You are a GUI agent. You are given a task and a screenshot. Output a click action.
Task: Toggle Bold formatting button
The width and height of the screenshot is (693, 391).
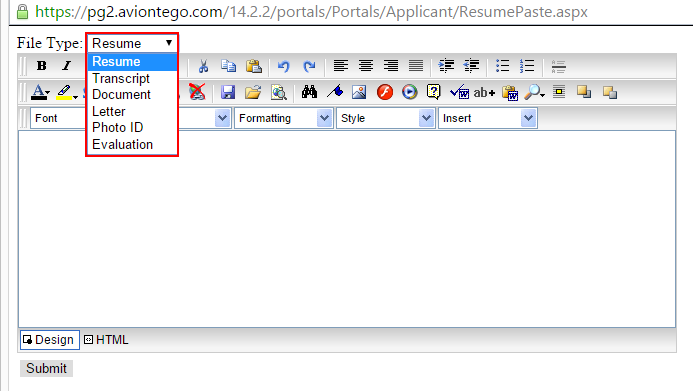pyautogui.click(x=42, y=66)
